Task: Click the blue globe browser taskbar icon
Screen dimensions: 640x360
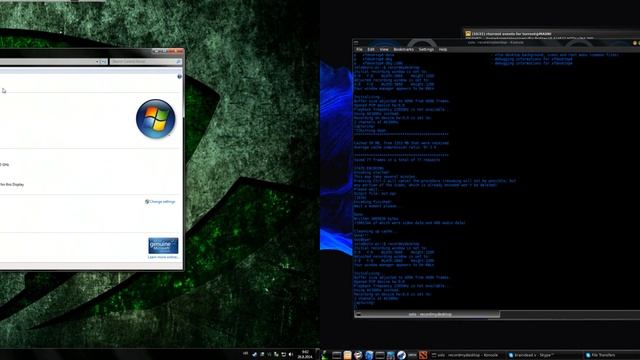Action: (369, 355)
